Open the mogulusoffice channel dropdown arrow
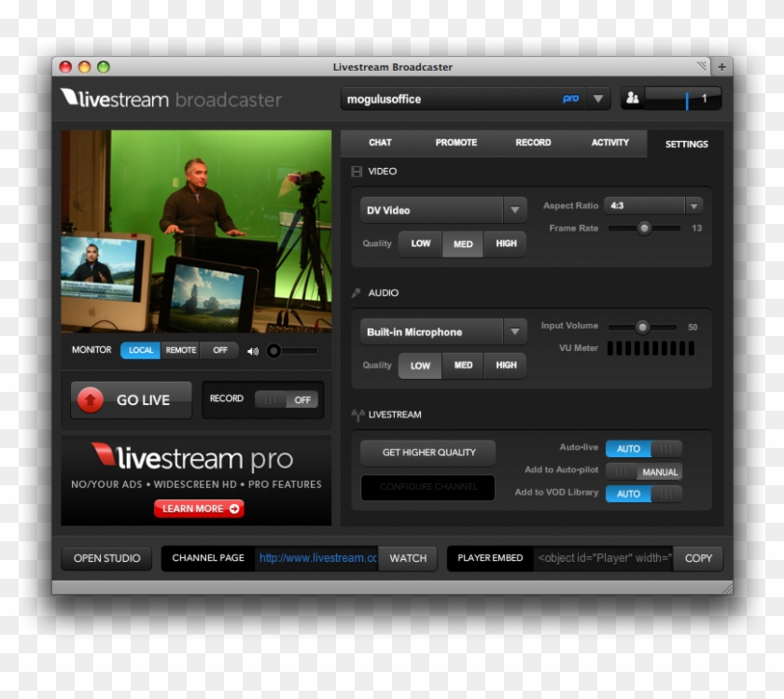784x699 pixels. (x=598, y=99)
